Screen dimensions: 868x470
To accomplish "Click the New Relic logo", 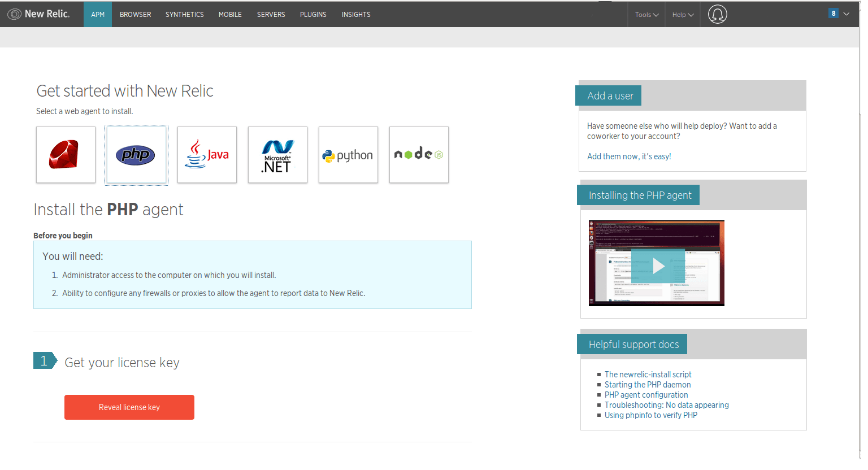I will tap(38, 14).
